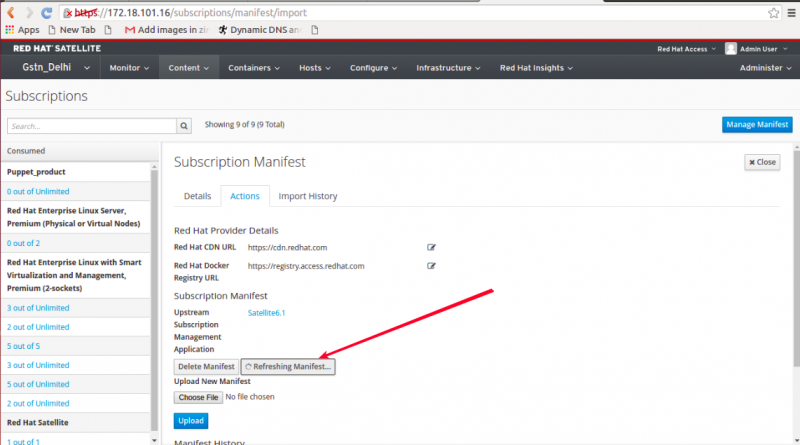
Task: Go back with the browser back arrow
Action: [x=11, y=13]
